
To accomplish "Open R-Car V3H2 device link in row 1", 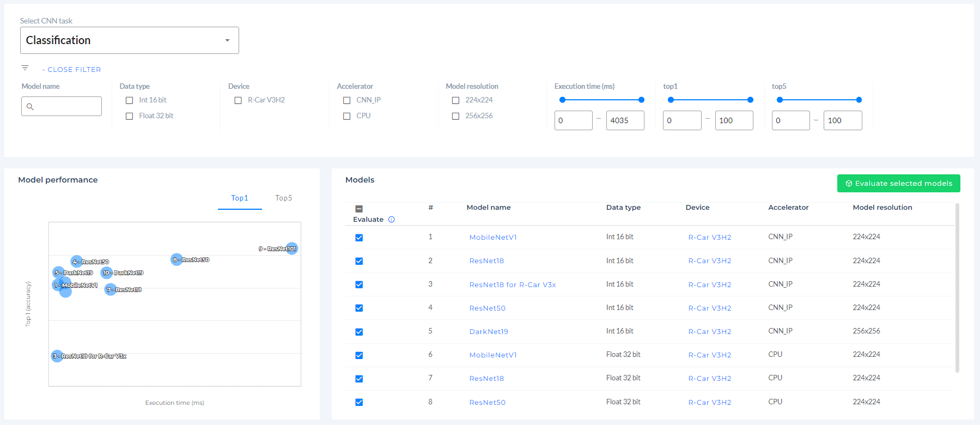I will [710, 238].
